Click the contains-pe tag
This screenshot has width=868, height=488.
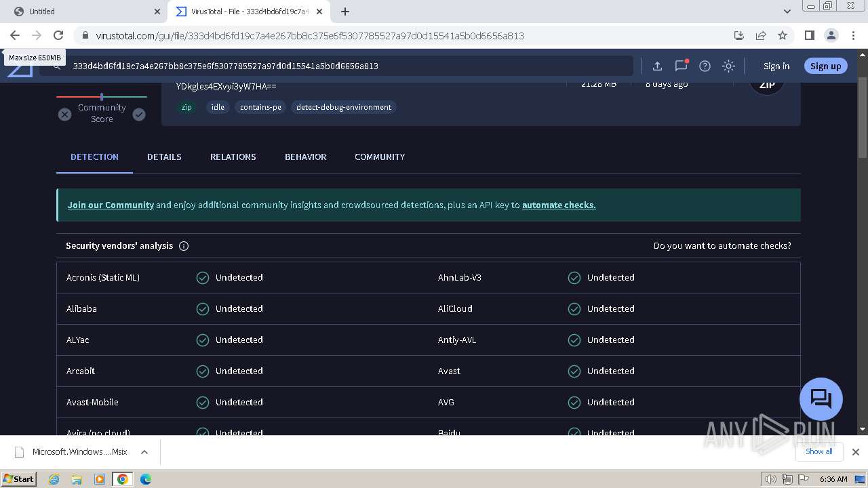tap(260, 107)
